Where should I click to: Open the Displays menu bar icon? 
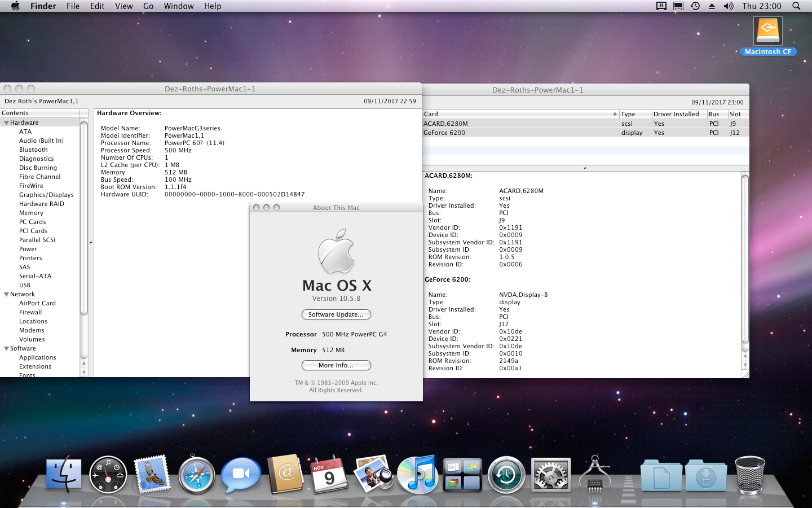[x=678, y=6]
